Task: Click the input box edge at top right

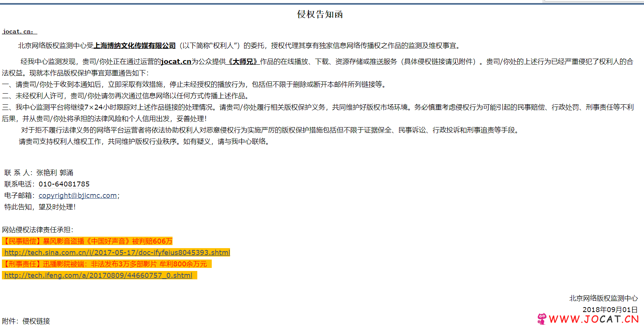Action: coord(594,1)
